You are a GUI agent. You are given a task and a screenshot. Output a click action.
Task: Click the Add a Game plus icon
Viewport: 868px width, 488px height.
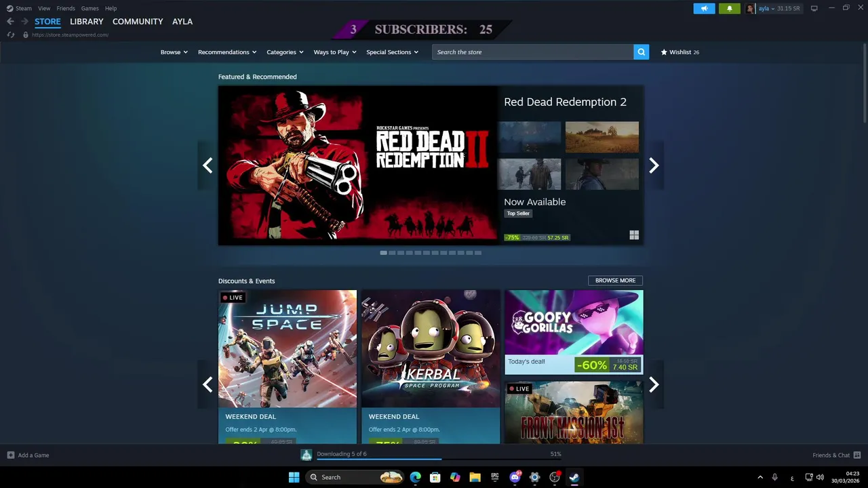10,455
